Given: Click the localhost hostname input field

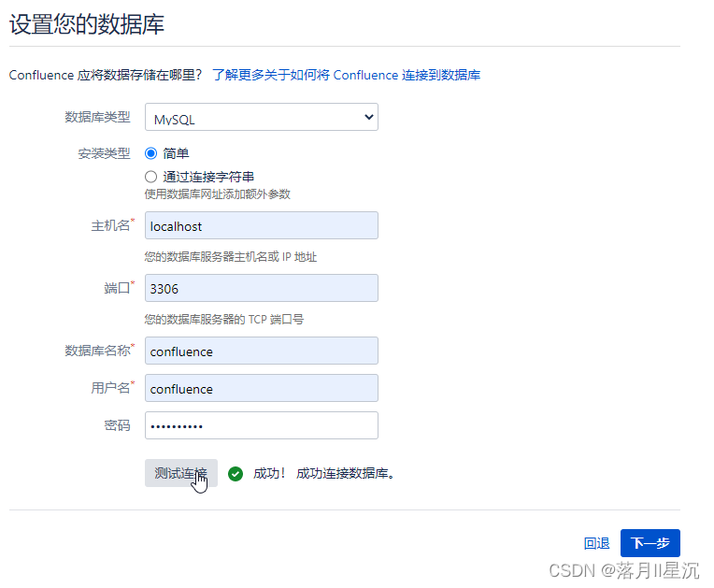Looking at the screenshot, I should 262,225.
